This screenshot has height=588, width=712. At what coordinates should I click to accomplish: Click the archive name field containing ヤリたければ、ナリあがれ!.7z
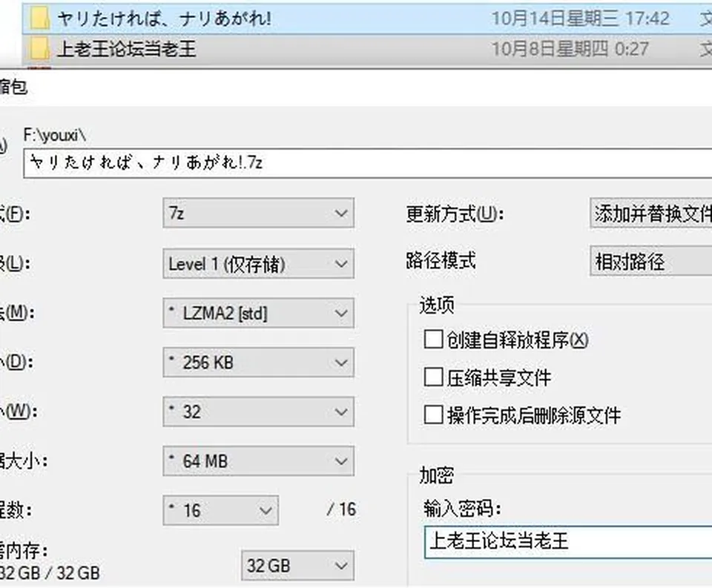click(x=368, y=162)
